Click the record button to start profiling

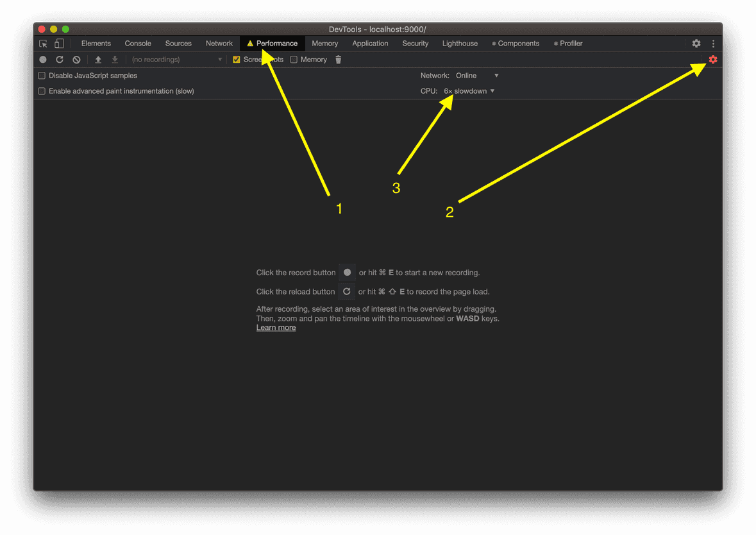coord(42,59)
